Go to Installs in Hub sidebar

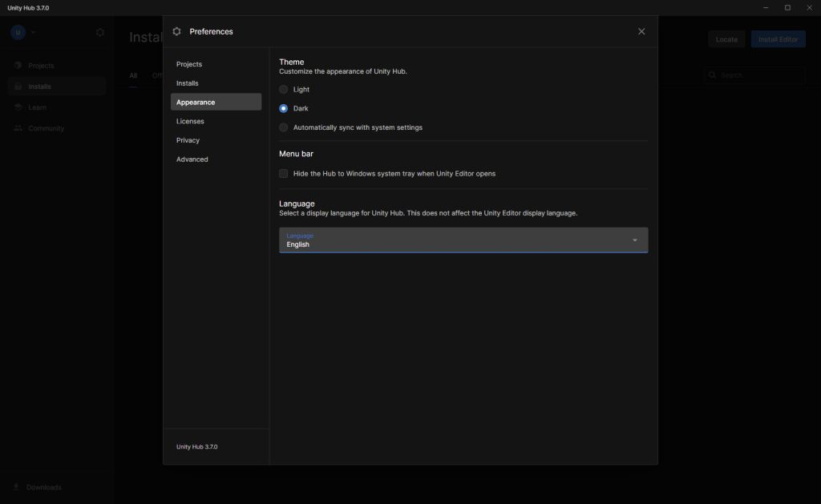[x=57, y=87]
